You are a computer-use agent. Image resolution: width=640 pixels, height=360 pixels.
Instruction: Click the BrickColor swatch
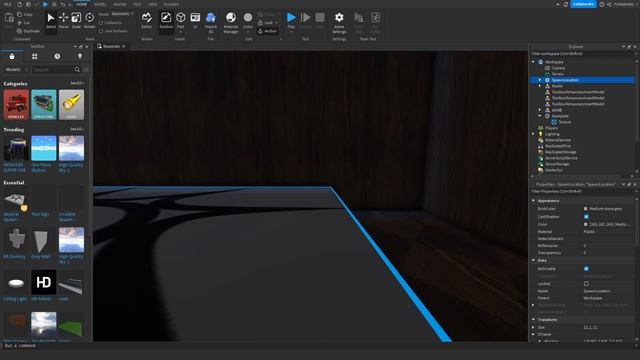click(x=586, y=209)
